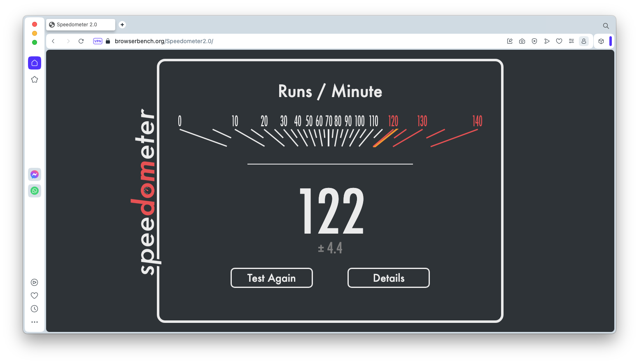Click the 122 score result

tap(332, 211)
